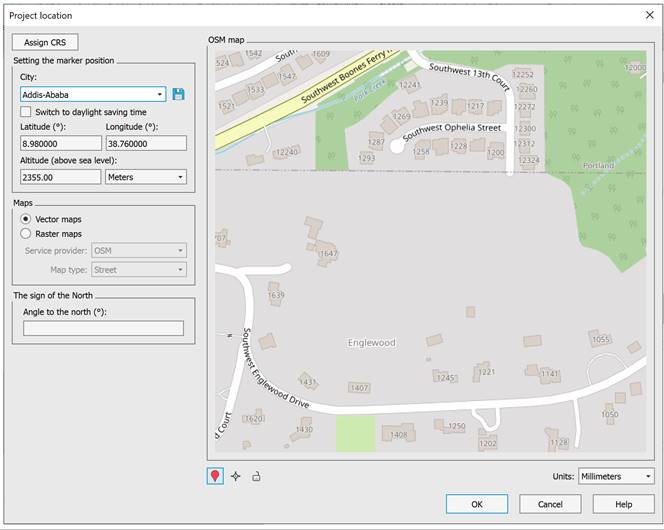Open the altitude units Meters dropdown

pos(146,177)
